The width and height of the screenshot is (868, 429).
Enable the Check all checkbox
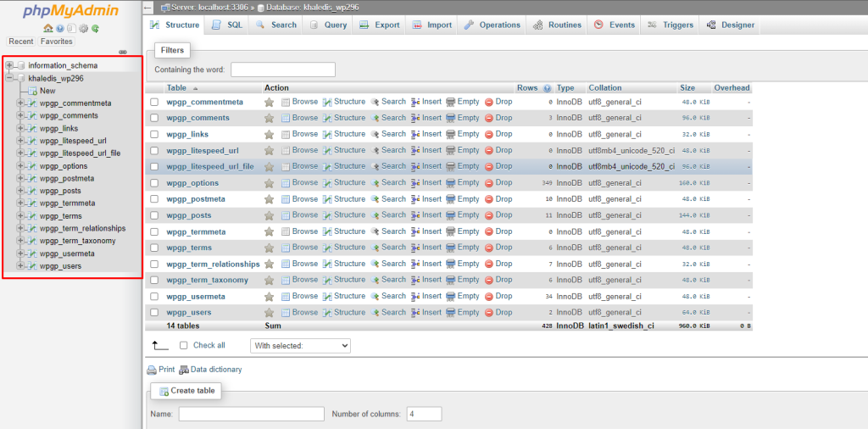click(x=184, y=346)
